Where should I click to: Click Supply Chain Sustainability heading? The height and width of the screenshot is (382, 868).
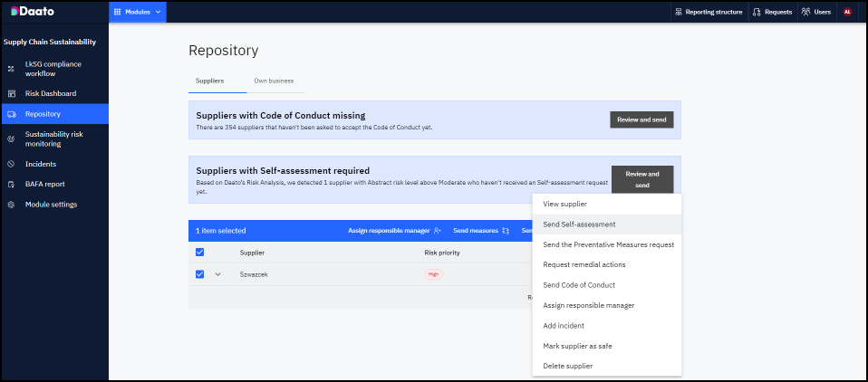(50, 42)
